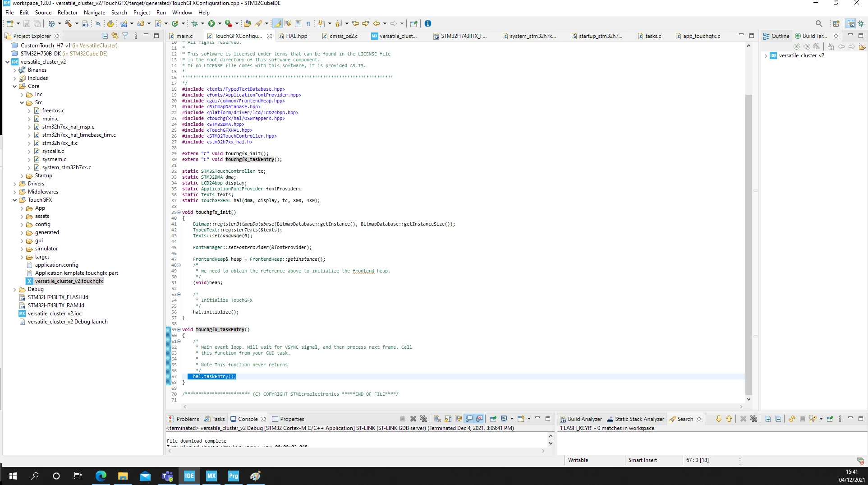Collapse the Core folder
This screenshot has height=485, width=868.
click(x=15, y=86)
